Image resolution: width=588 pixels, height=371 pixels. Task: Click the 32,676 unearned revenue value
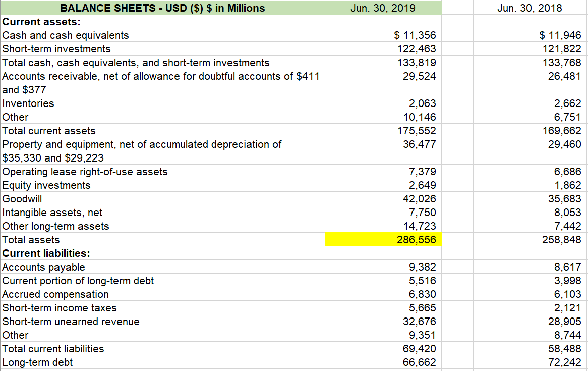tap(420, 322)
